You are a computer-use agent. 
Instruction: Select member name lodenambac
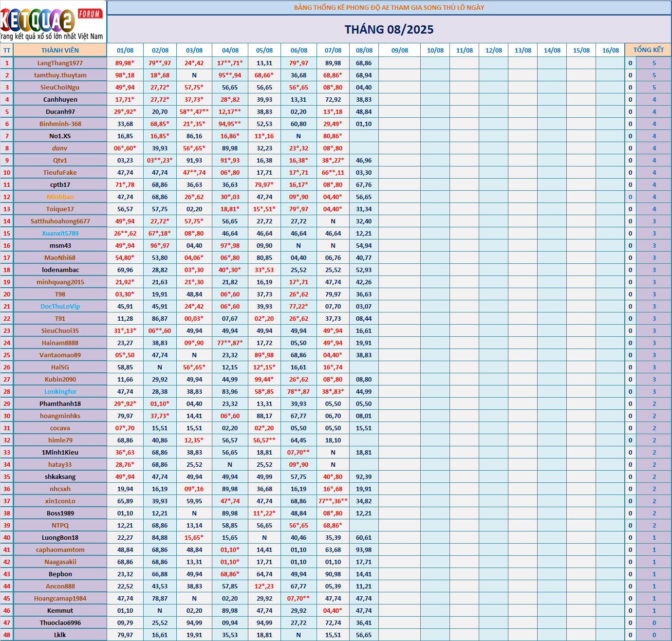60,270
